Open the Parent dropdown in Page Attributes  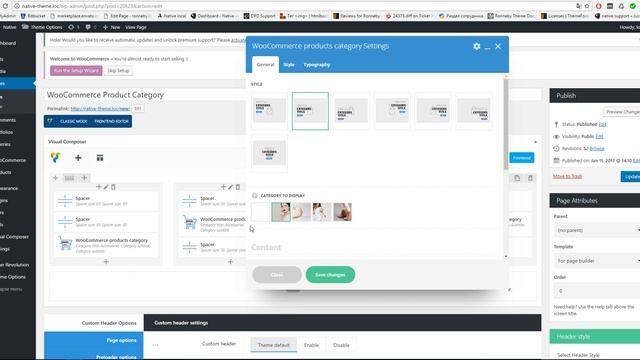[598, 230]
